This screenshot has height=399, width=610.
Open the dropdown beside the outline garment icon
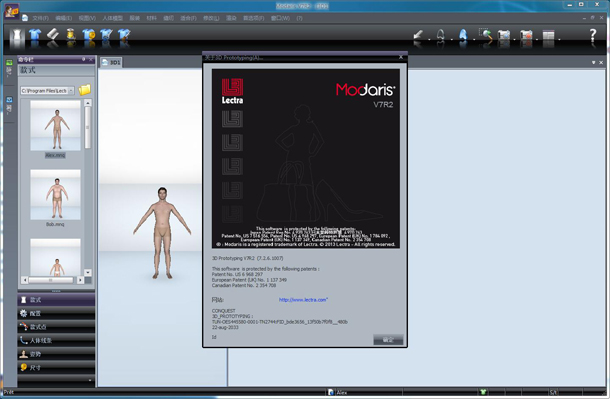(x=452, y=39)
